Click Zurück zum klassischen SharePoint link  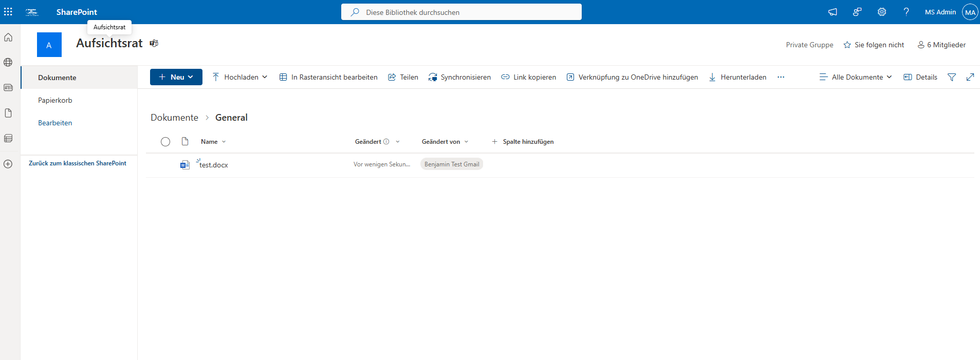(x=78, y=163)
